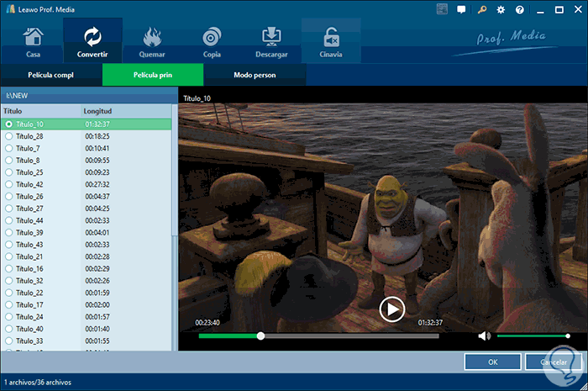
Task: Click the Título column header
Action: 40,111
